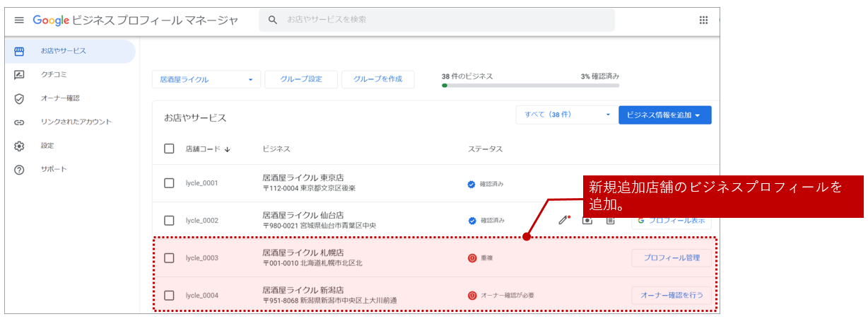Screen dimensions: 868x319
Task: Open クチコミ in the sidebar
Action: pyautogui.click(x=54, y=74)
